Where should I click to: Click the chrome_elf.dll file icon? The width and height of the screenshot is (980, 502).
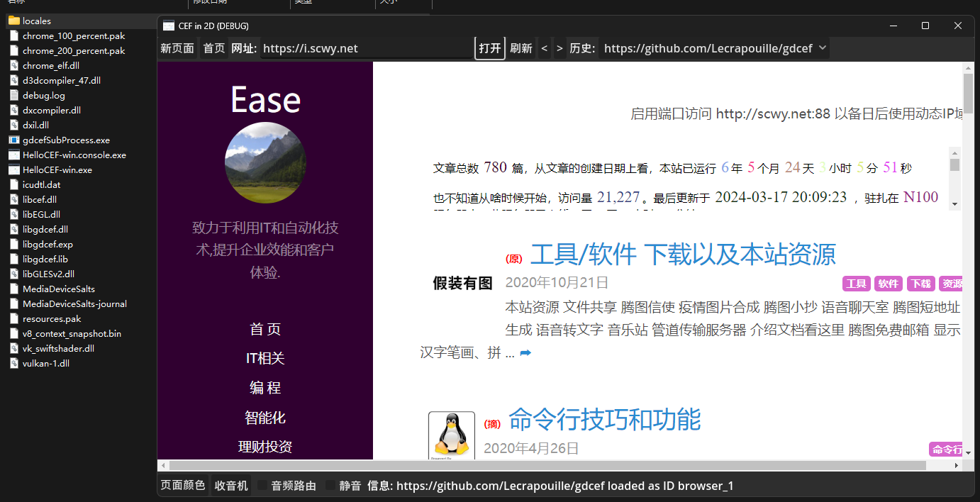(14, 66)
